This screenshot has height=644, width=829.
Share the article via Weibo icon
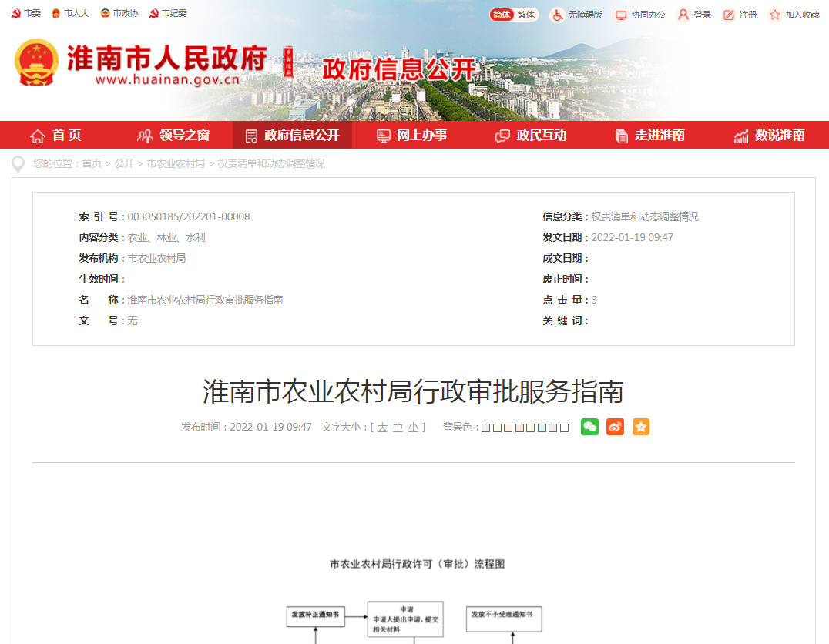pyautogui.click(x=615, y=427)
